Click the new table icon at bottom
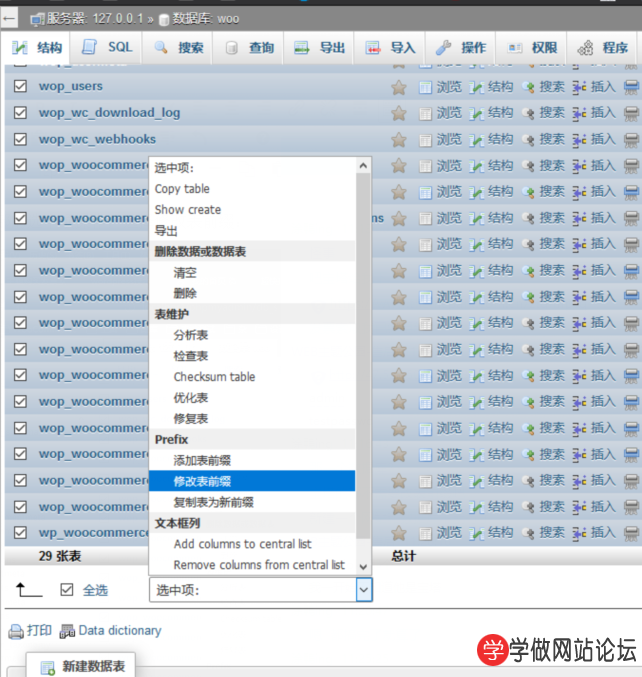Viewport: 642px width, 677px height. [x=47, y=667]
